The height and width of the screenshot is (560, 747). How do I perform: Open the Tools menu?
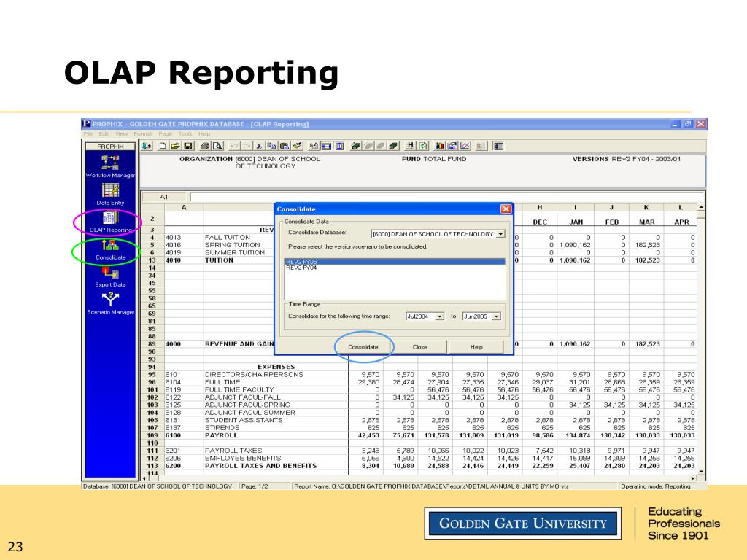(x=185, y=134)
